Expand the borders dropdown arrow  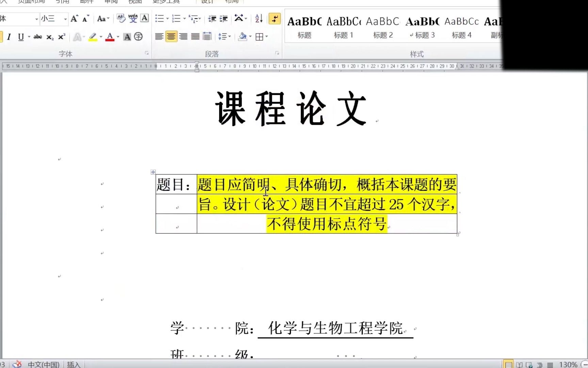tap(266, 36)
